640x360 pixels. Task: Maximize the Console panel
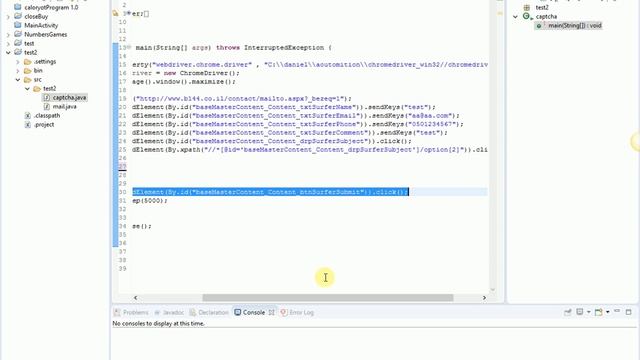(629, 312)
